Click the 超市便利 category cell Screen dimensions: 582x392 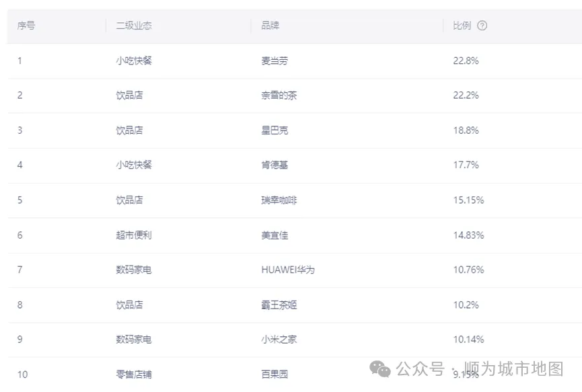pyautogui.click(x=133, y=235)
